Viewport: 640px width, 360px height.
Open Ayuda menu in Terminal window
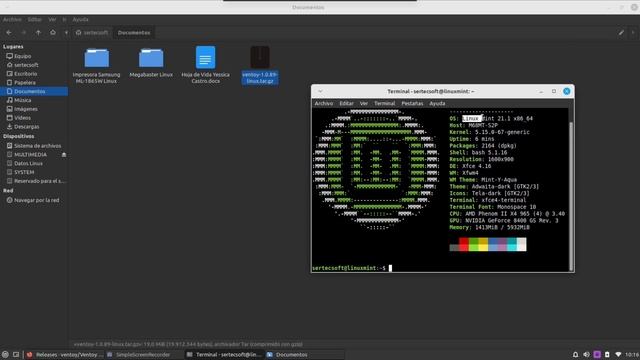pyautogui.click(x=437, y=104)
